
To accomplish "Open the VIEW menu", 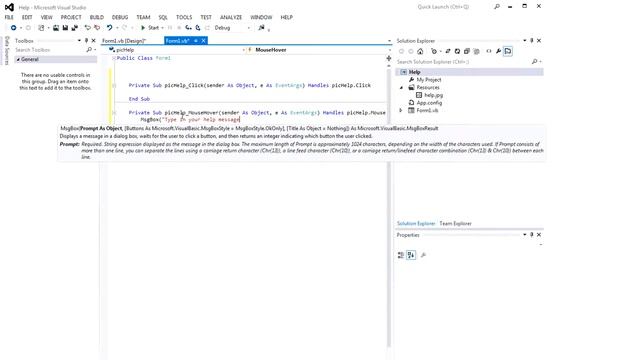I will click(x=47, y=17).
